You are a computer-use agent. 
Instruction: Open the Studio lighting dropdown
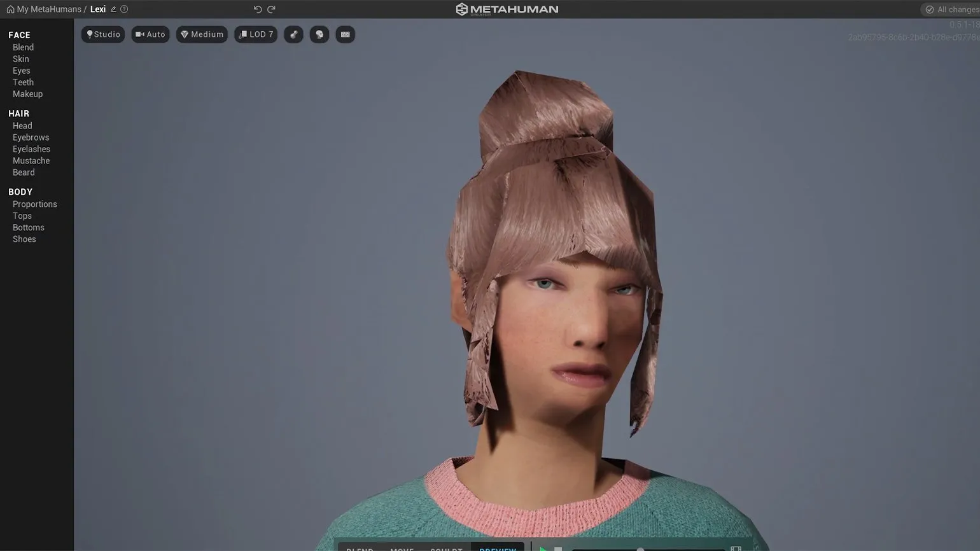pyautogui.click(x=103, y=34)
